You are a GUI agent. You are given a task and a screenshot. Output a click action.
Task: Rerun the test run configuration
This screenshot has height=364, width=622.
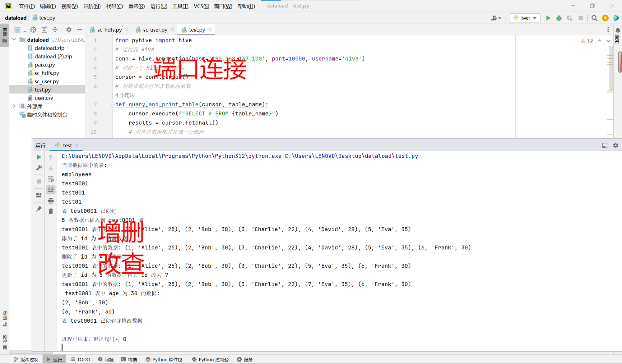click(x=39, y=157)
